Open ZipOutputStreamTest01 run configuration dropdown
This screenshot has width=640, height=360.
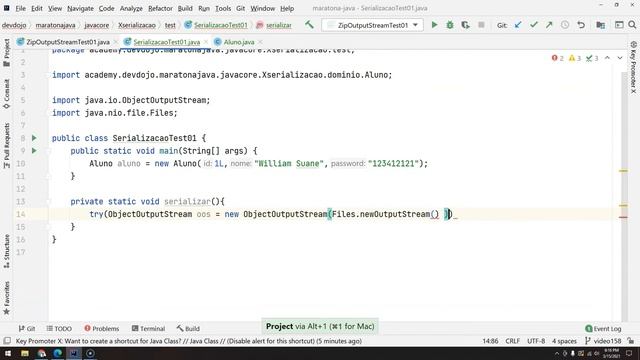click(x=372, y=25)
